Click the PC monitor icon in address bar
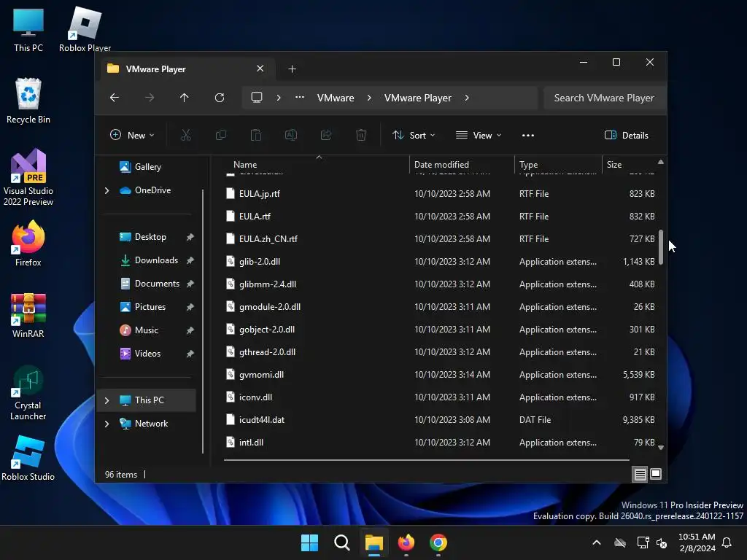The image size is (747, 560). [257, 98]
